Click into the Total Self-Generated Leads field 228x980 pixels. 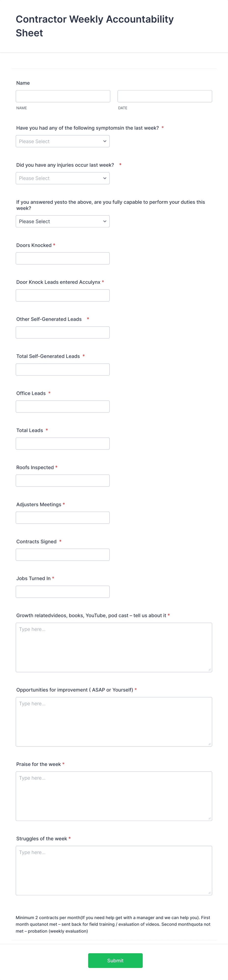click(63, 369)
